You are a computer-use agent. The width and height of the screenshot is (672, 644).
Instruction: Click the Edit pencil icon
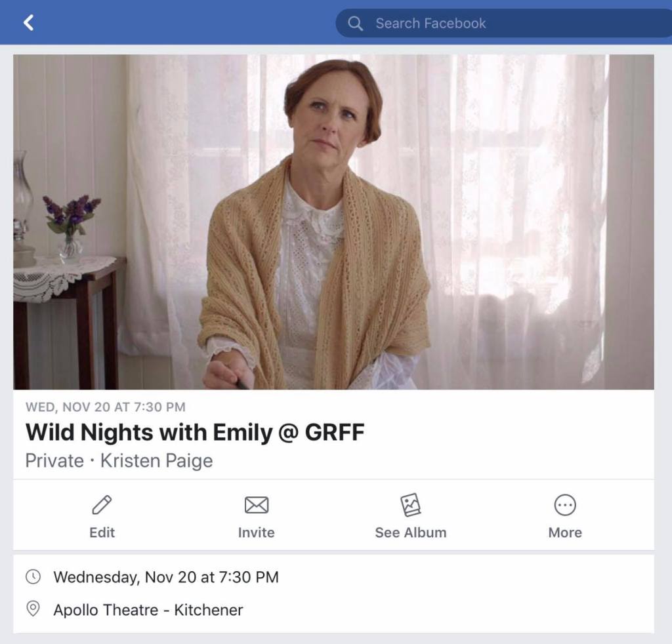[102, 505]
